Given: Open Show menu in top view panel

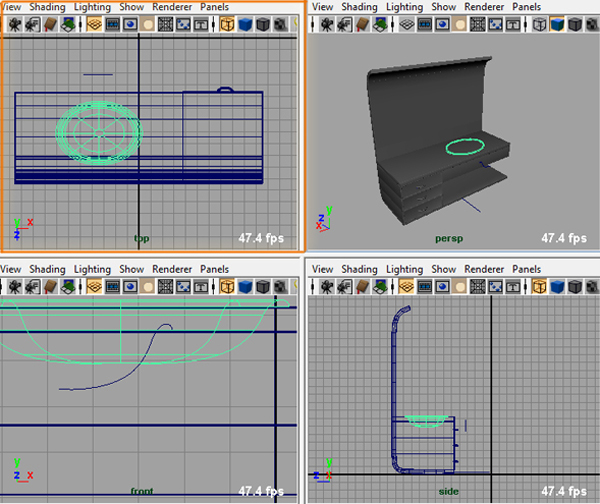Looking at the screenshot, I should click(132, 7).
